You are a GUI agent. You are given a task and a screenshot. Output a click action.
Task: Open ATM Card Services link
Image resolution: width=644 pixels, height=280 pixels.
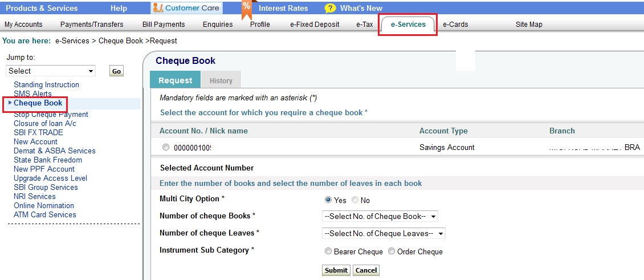click(45, 214)
